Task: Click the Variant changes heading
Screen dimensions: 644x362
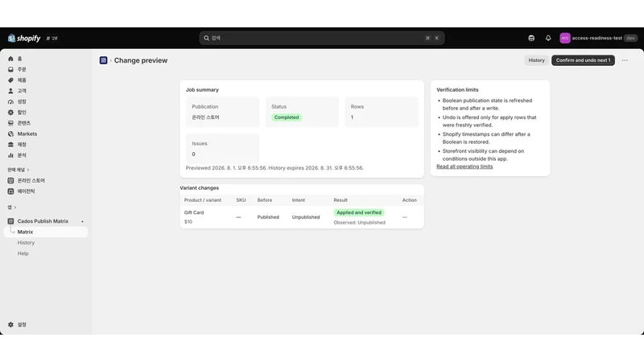Action: pos(199,188)
